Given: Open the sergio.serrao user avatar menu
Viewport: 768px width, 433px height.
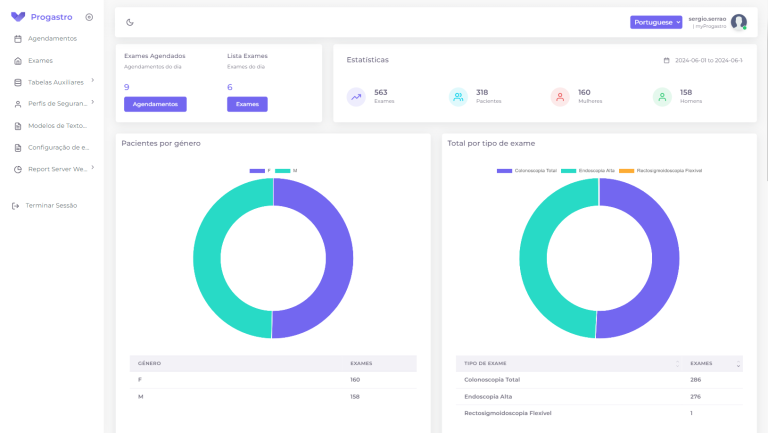Looking at the screenshot, I should point(739,22).
